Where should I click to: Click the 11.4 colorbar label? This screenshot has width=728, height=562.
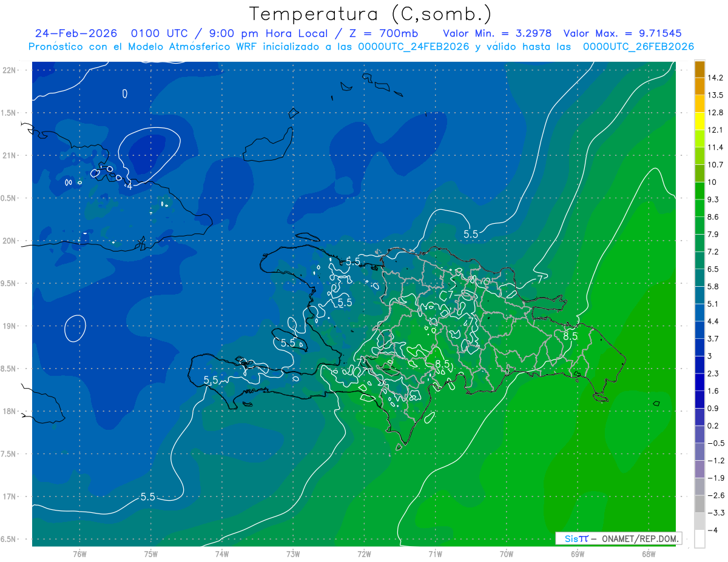click(x=715, y=147)
